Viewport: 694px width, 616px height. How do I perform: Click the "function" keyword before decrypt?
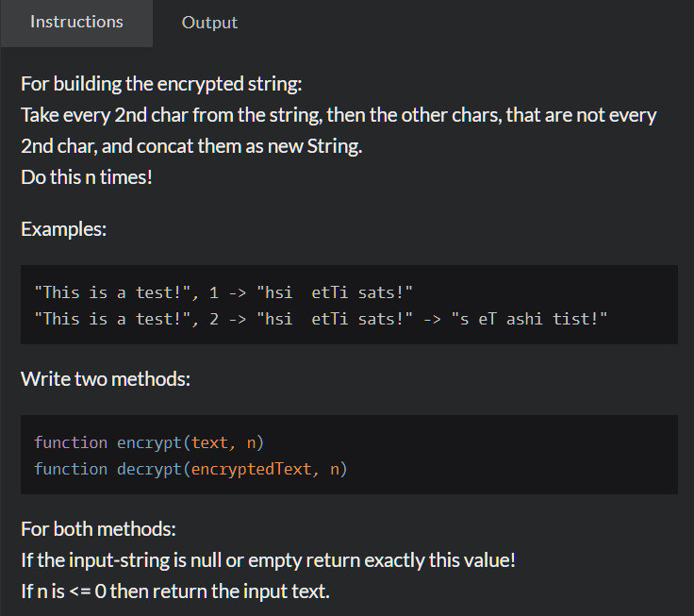tap(71, 469)
